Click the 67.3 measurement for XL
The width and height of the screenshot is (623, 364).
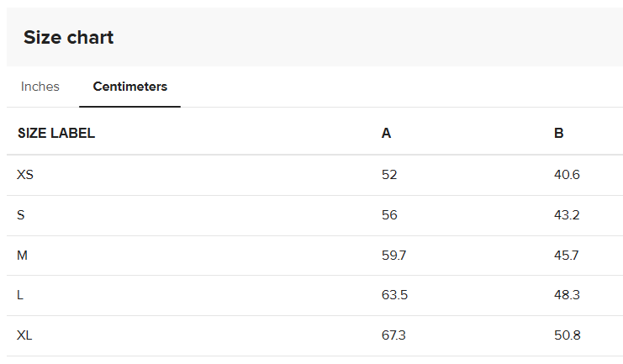[x=393, y=335]
